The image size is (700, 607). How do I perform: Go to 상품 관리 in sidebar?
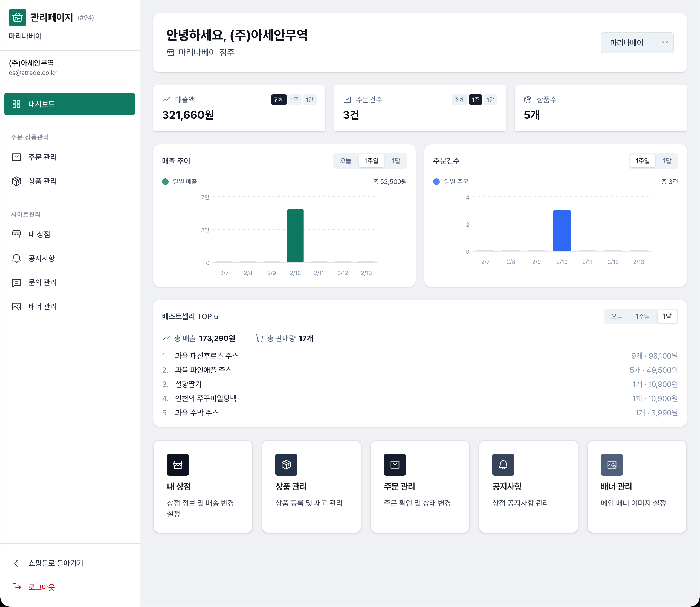[70, 181]
